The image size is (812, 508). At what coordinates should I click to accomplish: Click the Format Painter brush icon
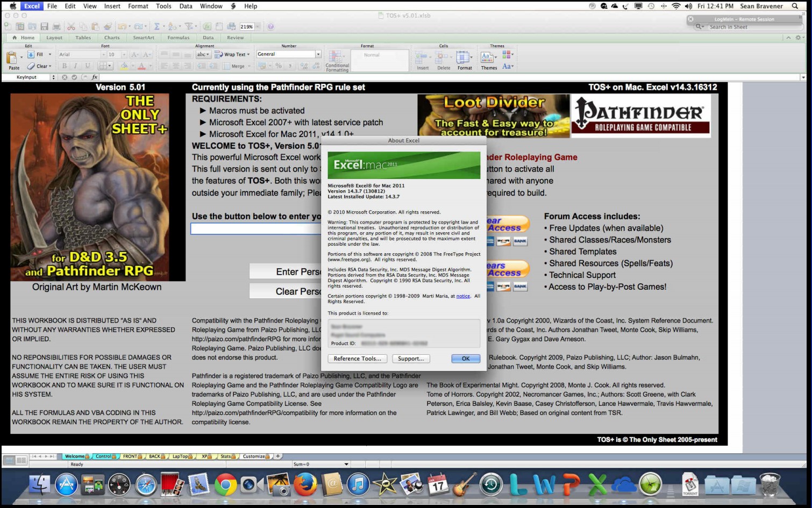(x=108, y=26)
